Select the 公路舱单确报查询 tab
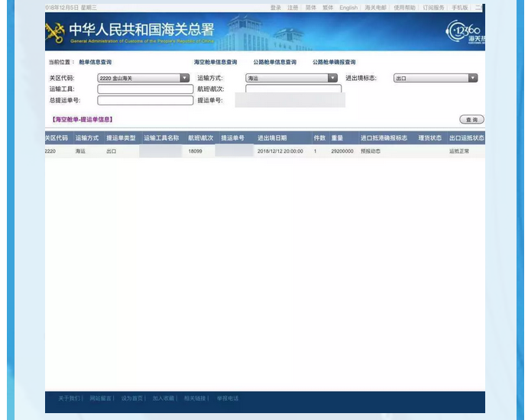Image resolution: width=528 pixels, height=420 pixels. [x=334, y=62]
